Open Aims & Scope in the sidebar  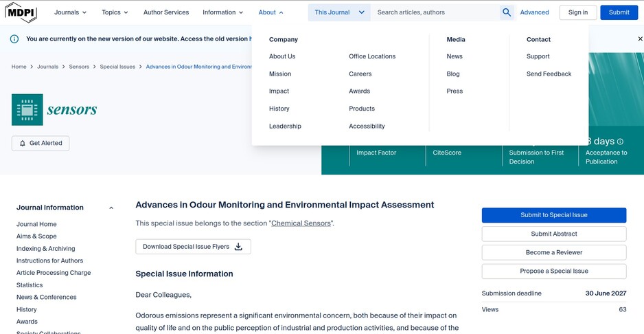click(x=36, y=236)
